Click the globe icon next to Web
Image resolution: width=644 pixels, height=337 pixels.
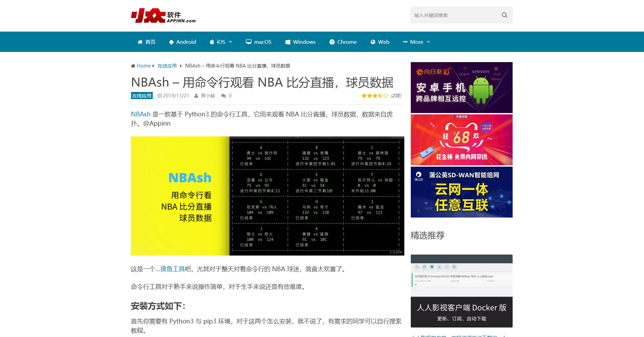click(x=373, y=42)
